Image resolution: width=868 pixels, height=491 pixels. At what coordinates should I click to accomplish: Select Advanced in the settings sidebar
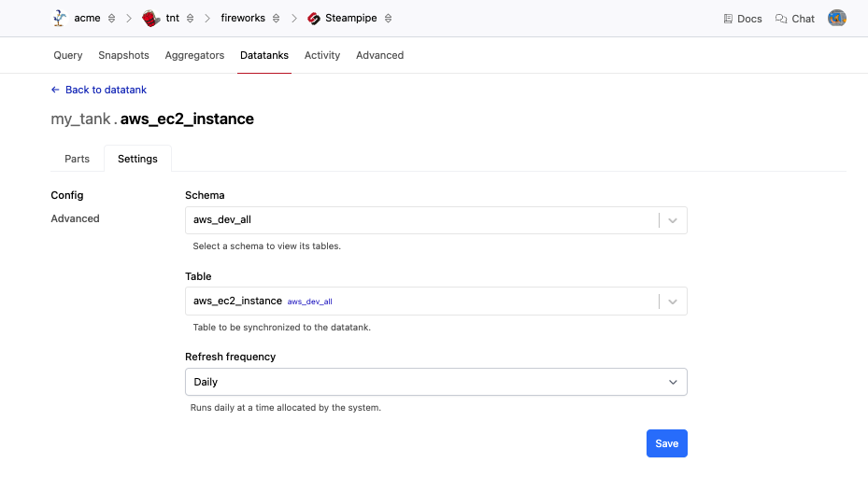point(75,218)
